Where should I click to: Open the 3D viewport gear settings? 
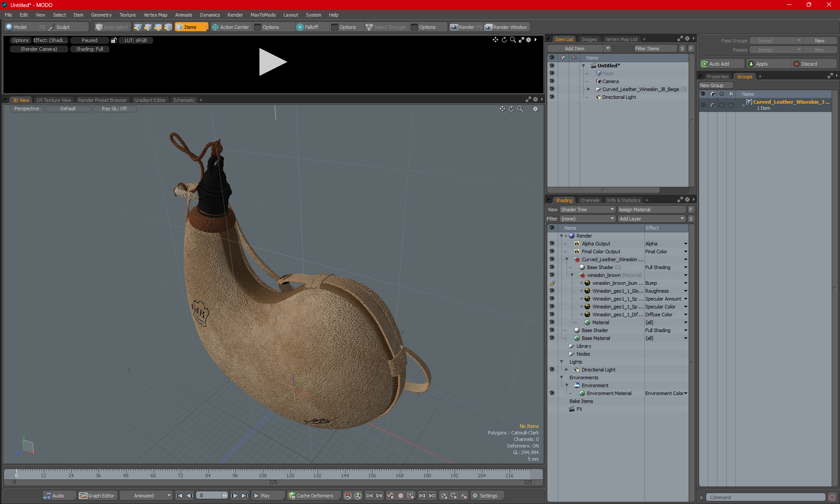[535, 109]
